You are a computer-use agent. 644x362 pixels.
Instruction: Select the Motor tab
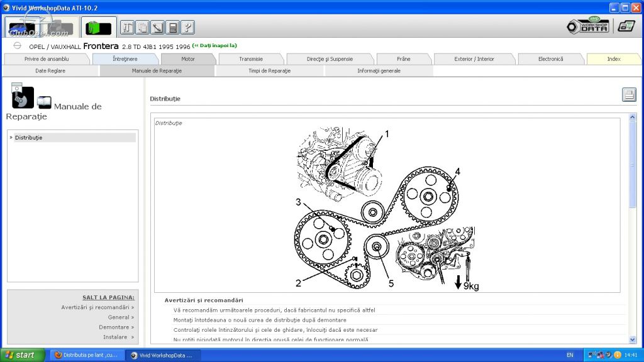click(188, 59)
